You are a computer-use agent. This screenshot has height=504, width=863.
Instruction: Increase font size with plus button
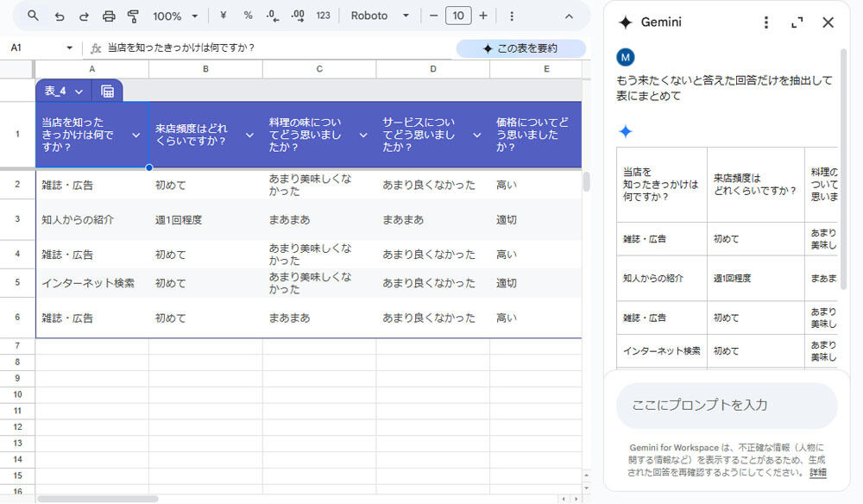pos(483,16)
